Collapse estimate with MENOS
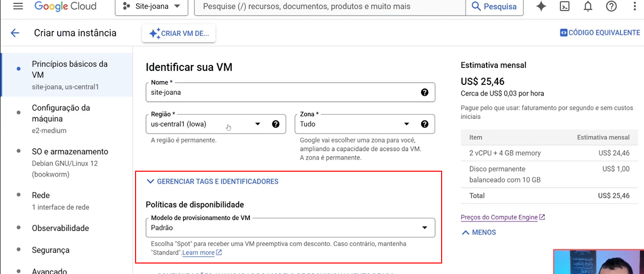Image resolution: width=644 pixels, height=274 pixels. click(479, 232)
